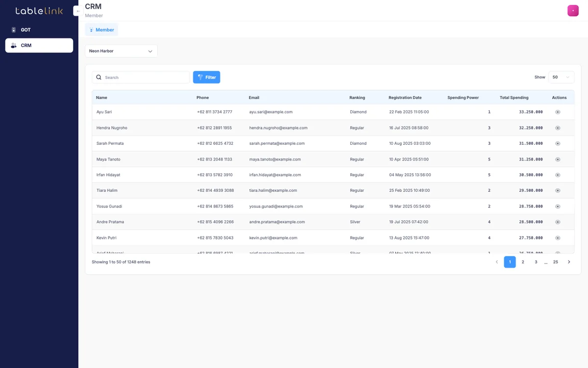View details icon for Irfan Hidayat
The height and width of the screenshot is (368, 588).
tap(558, 175)
